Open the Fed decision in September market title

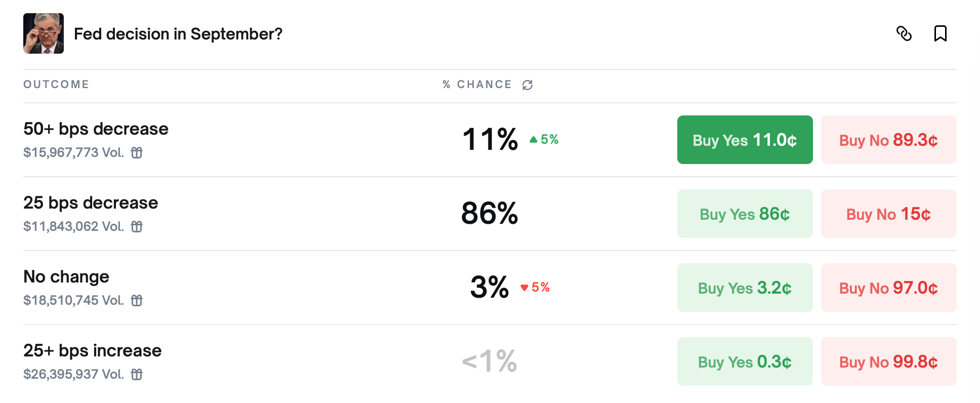pos(178,34)
